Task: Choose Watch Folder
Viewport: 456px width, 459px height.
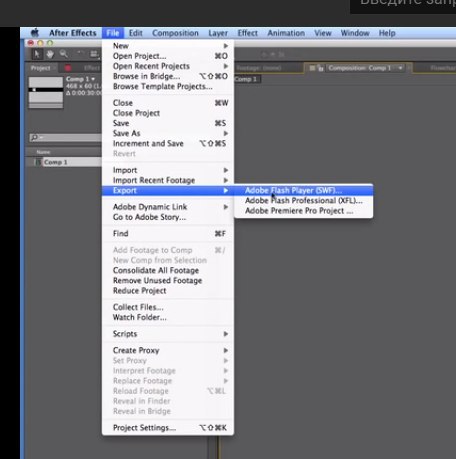Action: point(168,317)
